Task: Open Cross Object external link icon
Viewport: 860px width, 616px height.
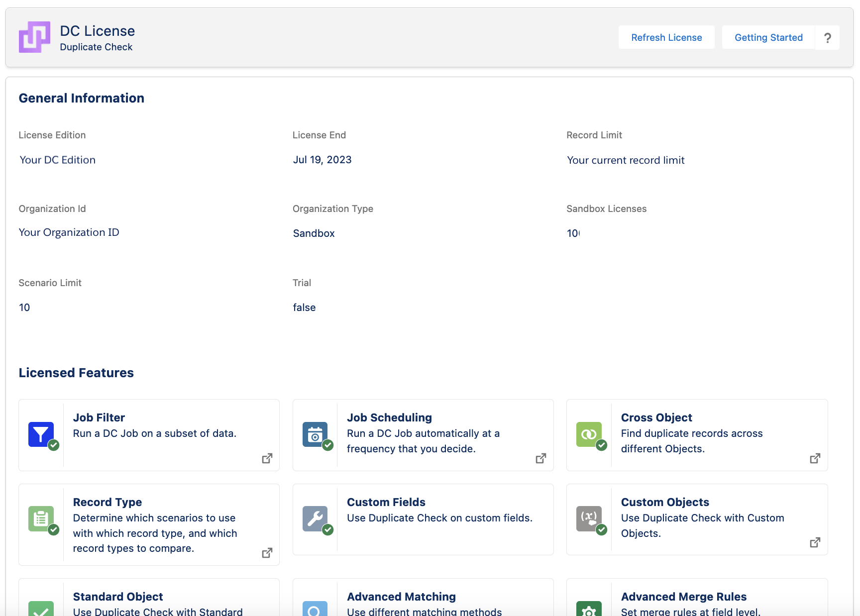Action: pos(815,458)
